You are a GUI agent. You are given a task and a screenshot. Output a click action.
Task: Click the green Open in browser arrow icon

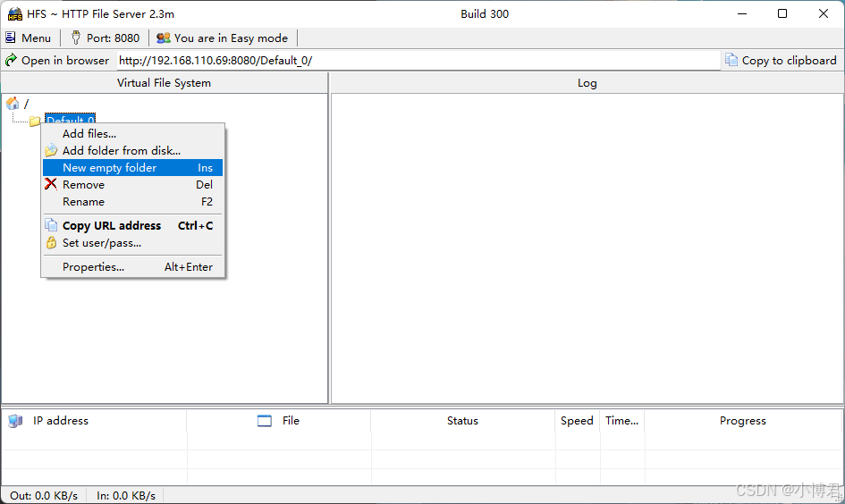[11, 60]
